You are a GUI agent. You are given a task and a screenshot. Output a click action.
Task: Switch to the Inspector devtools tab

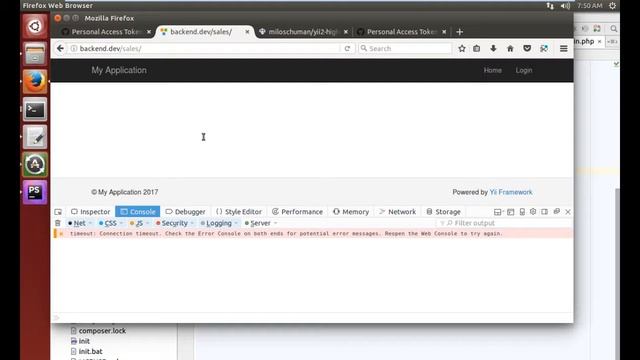coord(90,211)
